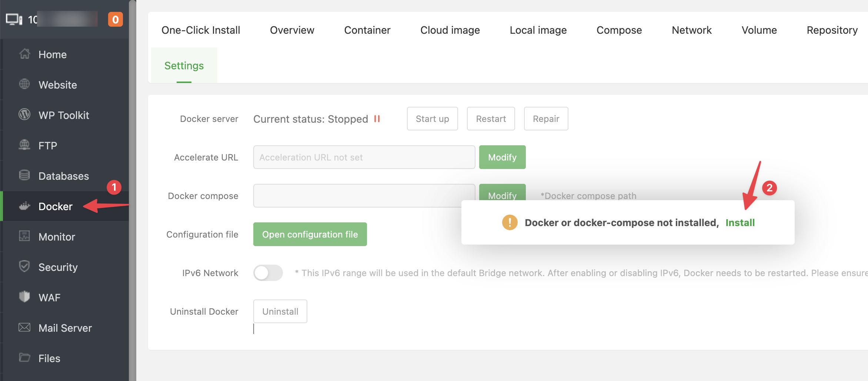Click the orange notification badge showing 0

(116, 19)
